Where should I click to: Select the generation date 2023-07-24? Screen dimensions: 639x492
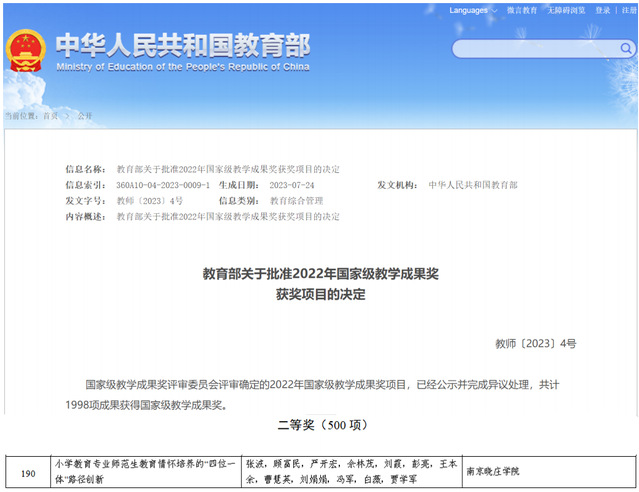coord(292,185)
